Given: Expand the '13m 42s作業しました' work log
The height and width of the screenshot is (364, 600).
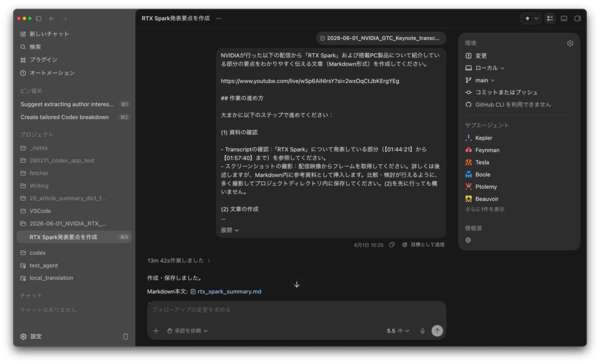Looking at the screenshot, I should [179, 261].
